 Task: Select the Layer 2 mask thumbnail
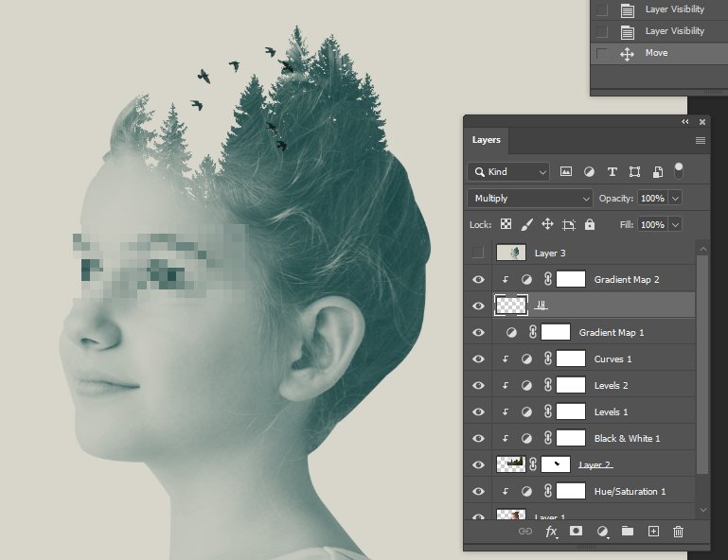pyautogui.click(x=556, y=464)
